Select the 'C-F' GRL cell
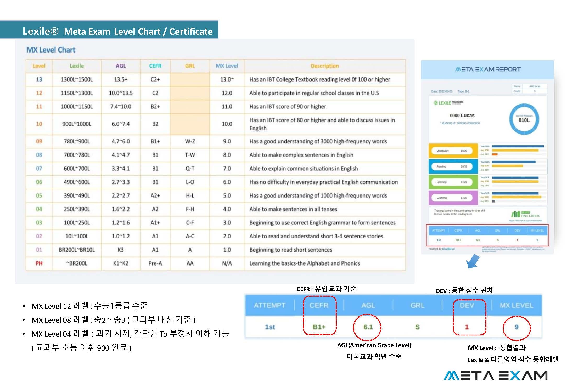 click(x=190, y=223)
